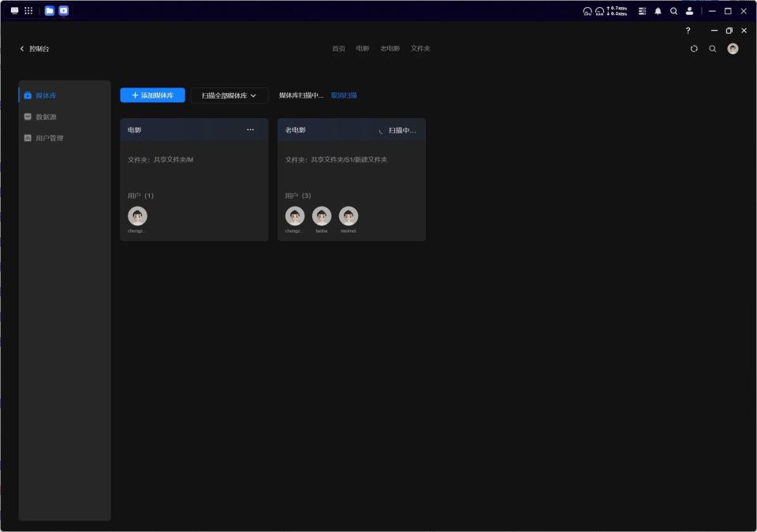Screen dimensions: 757x532
Task: Open the user avatar menu at top right
Action: pyautogui.click(x=733, y=49)
